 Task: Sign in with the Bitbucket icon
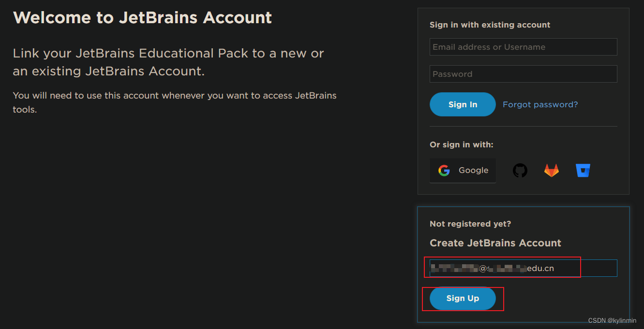click(x=583, y=171)
